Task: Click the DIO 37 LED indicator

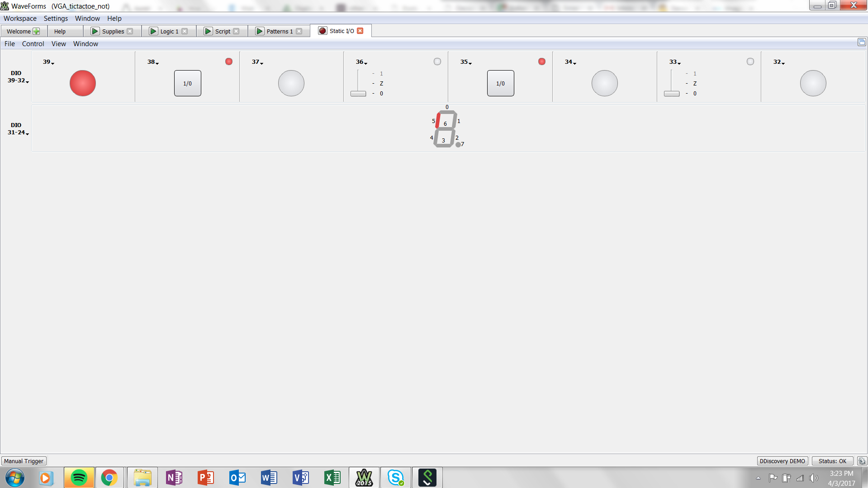Action: 291,83
